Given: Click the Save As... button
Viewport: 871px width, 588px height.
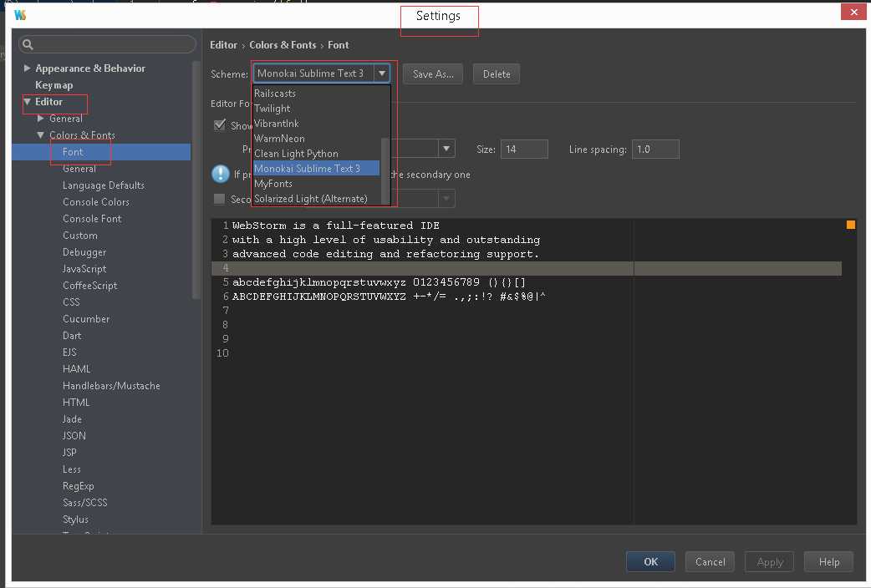Looking at the screenshot, I should [x=433, y=73].
